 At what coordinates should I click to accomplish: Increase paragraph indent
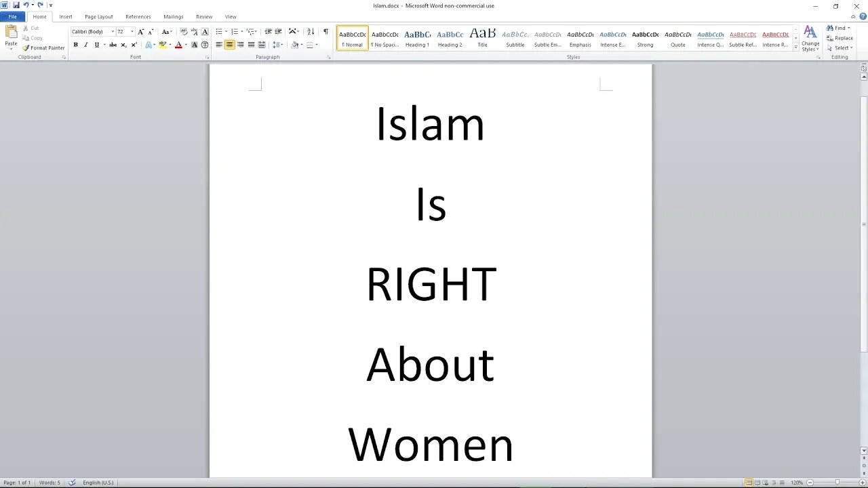click(x=278, y=32)
